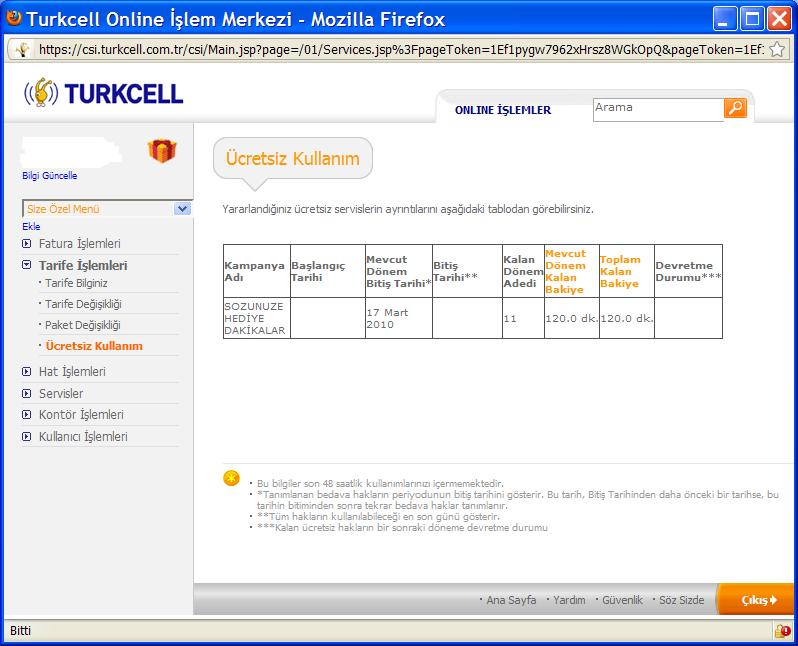The height and width of the screenshot is (646, 798).
Task: Click the Ekle link
Action: click(x=31, y=227)
